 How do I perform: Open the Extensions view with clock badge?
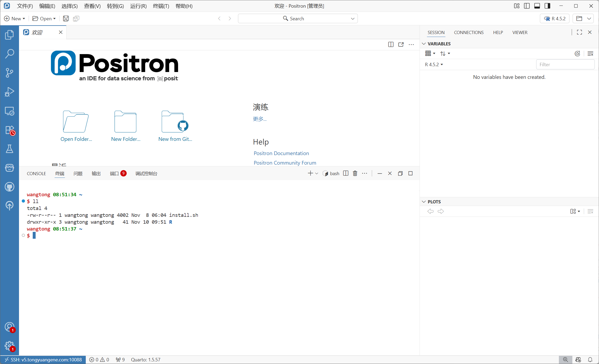9,130
